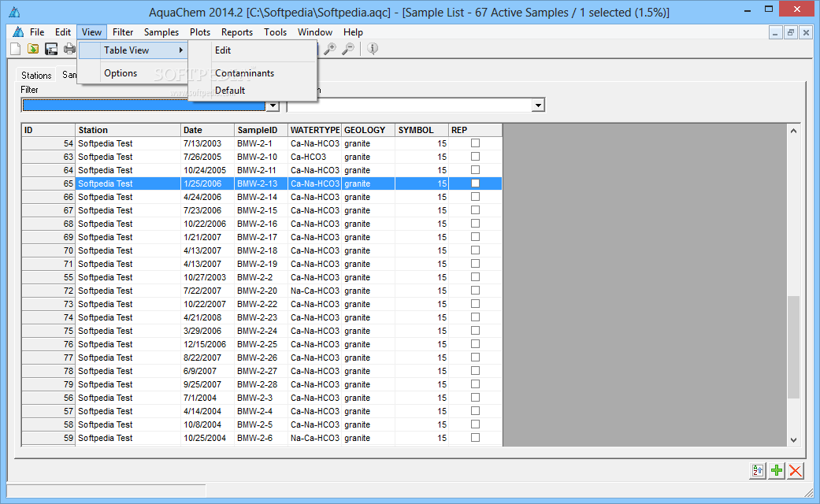Switch to the Stations tab

point(36,76)
